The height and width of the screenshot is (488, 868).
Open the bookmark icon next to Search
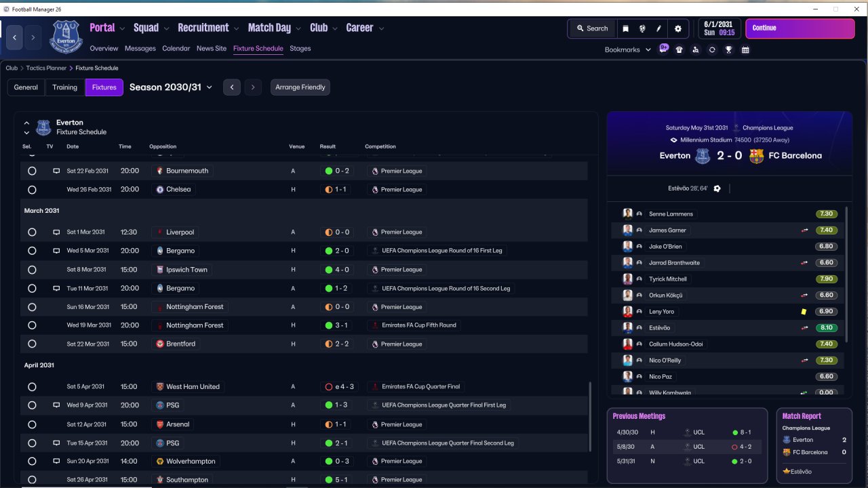(625, 28)
